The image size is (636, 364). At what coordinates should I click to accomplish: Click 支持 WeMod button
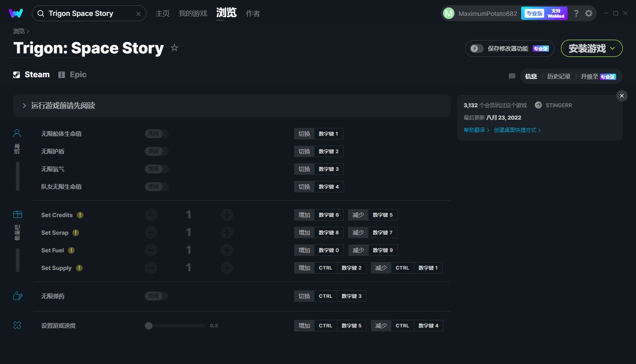(x=556, y=13)
